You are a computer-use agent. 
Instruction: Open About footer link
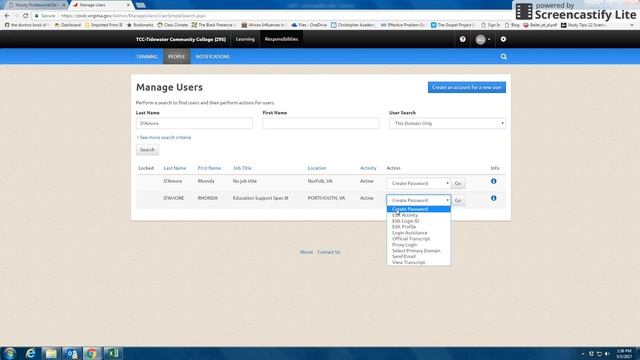(x=306, y=252)
